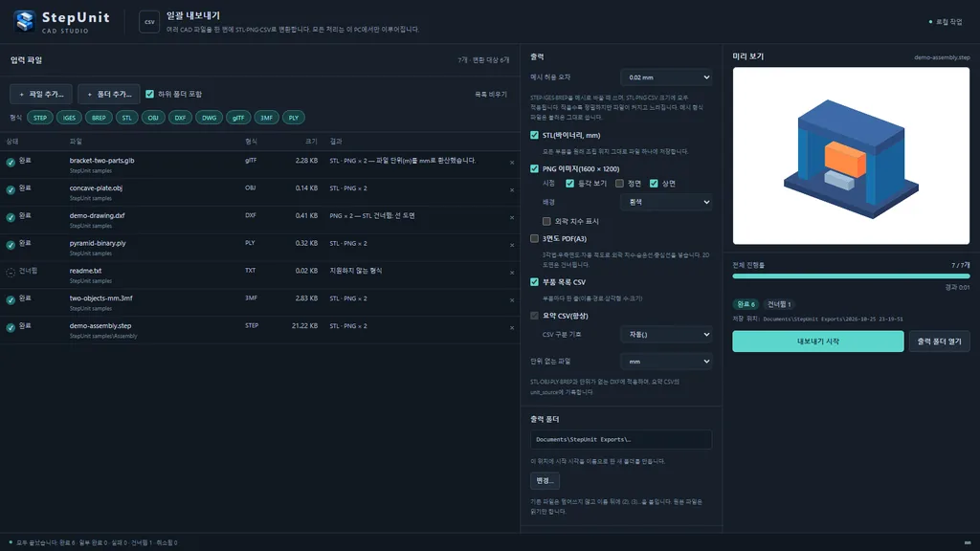Click the done status icon for concave-plate.obj
Screen dimensions: 980x551
click(11, 190)
